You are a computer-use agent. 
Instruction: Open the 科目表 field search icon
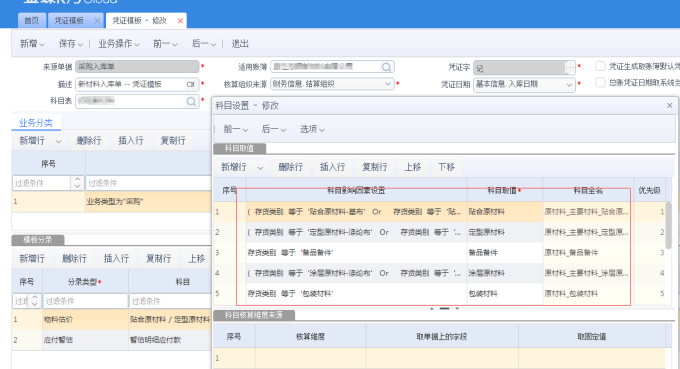(191, 101)
